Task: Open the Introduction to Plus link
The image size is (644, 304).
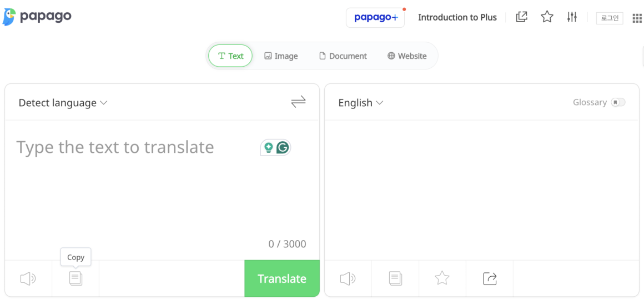Action: coord(457,17)
